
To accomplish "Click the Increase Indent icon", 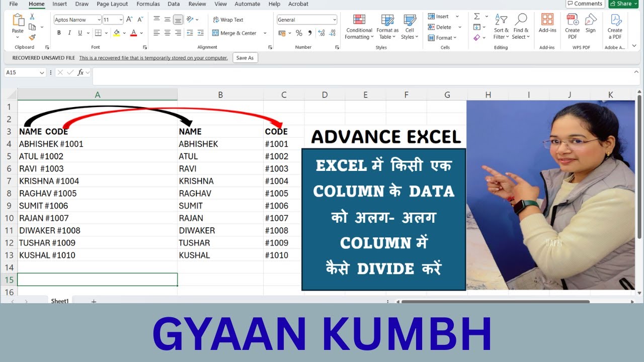I will click(x=202, y=33).
